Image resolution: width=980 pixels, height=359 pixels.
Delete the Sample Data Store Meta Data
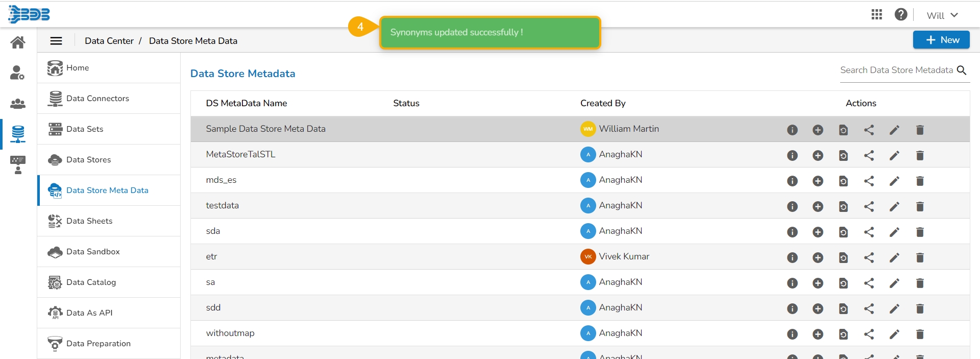click(920, 130)
